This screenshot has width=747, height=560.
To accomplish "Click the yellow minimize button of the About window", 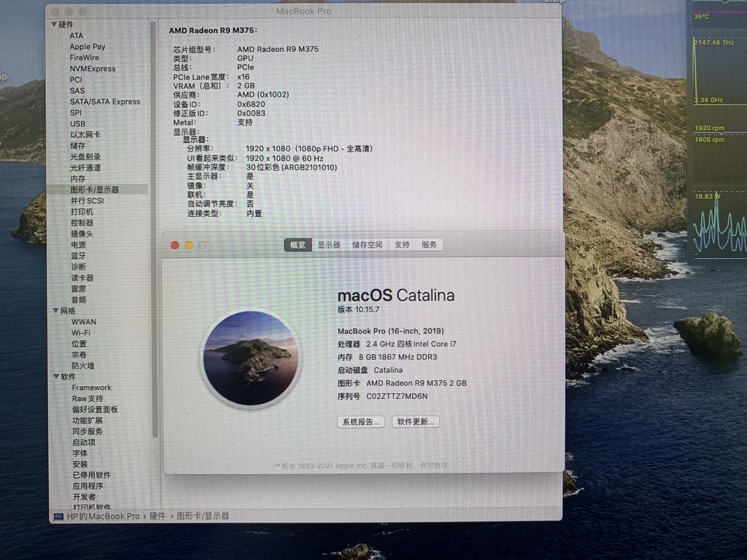I will pos(189,245).
